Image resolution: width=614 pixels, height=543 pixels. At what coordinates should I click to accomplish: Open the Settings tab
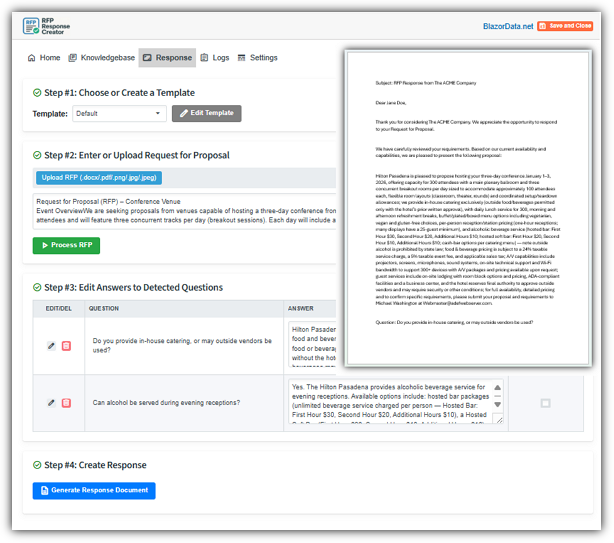pos(257,58)
